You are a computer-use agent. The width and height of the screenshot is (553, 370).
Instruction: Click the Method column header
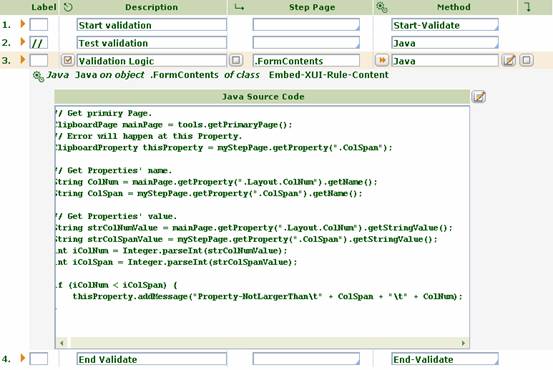[x=454, y=7]
